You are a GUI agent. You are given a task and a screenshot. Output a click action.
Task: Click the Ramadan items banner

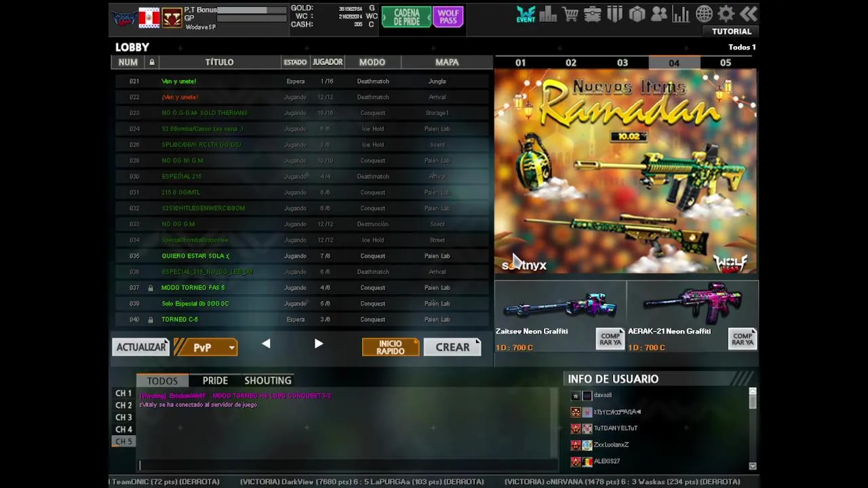[x=625, y=172]
